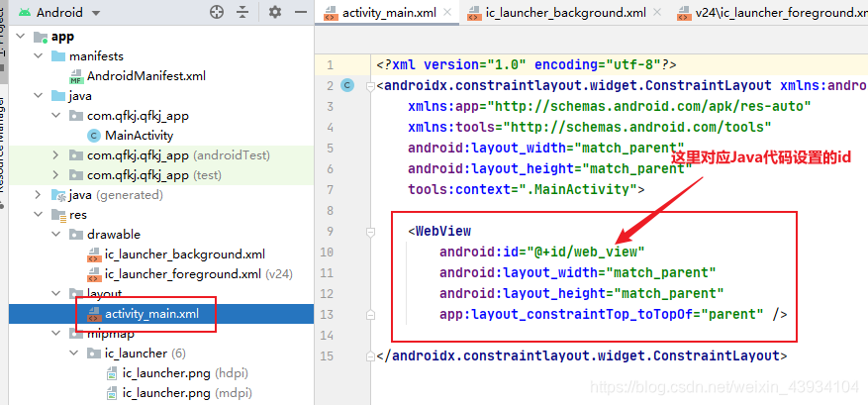Expand the com.qfkj.qfkj_app (test) package
Image resolution: width=868 pixels, height=405 pixels.
pos(55,175)
